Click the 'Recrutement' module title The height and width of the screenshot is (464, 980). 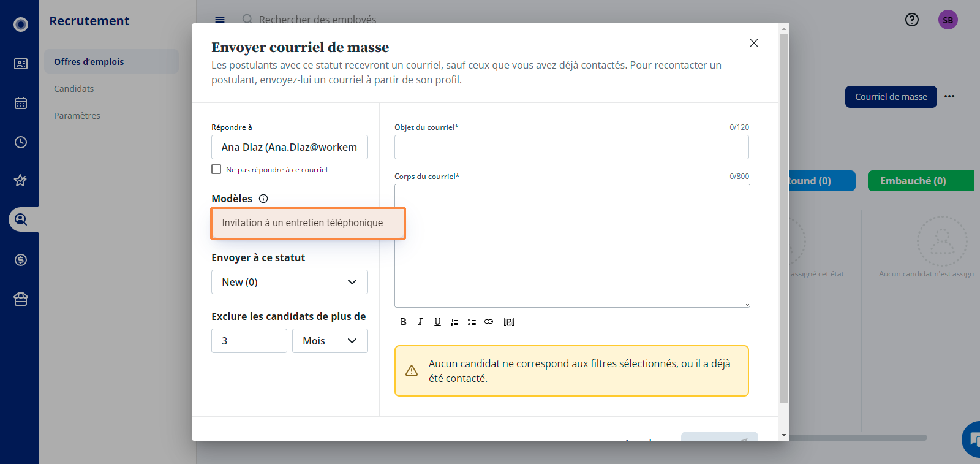pos(89,21)
